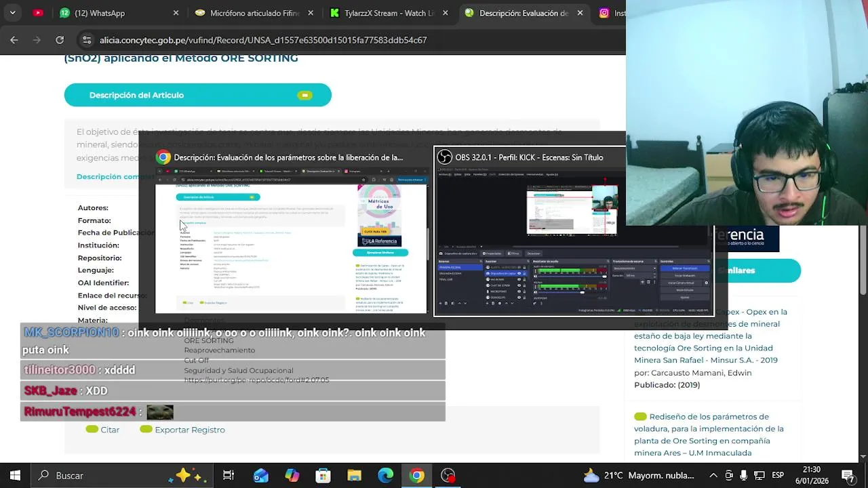Viewport: 868px width, 488px height.
Task: Click the microphone tray icon
Action: click(x=744, y=476)
